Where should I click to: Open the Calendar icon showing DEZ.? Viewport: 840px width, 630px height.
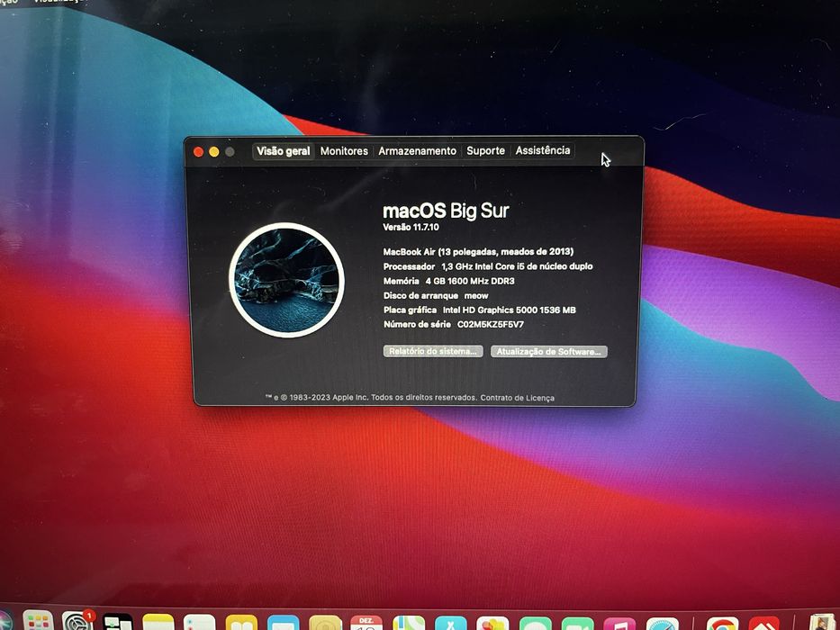[x=366, y=621]
